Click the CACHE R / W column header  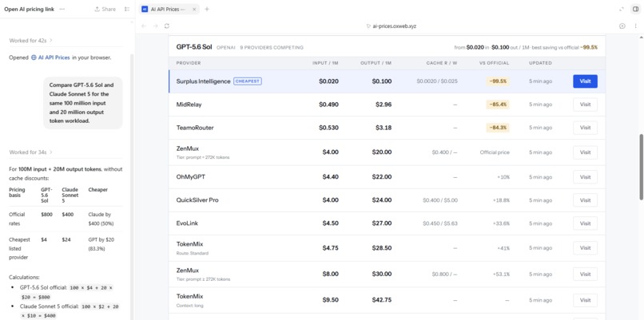point(442,63)
